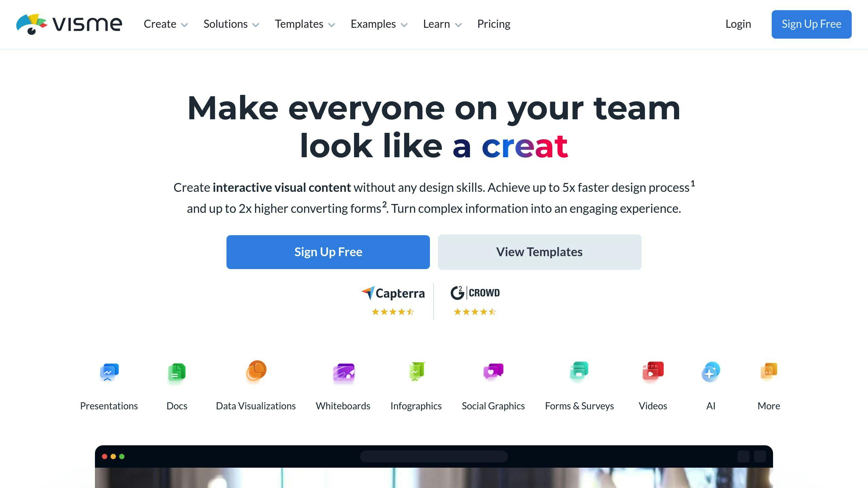Click the Pricing menu item

point(493,24)
